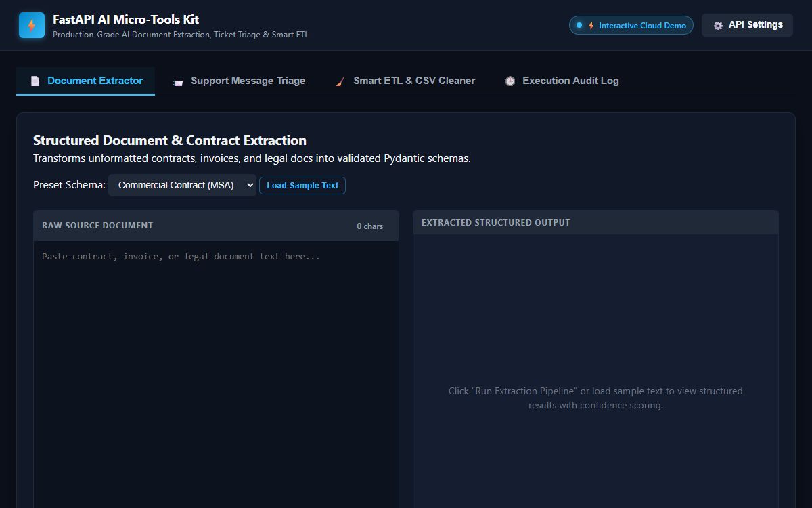Switch to Support Message Triage tab
Viewport: 812px width, 508px height.
pos(239,81)
